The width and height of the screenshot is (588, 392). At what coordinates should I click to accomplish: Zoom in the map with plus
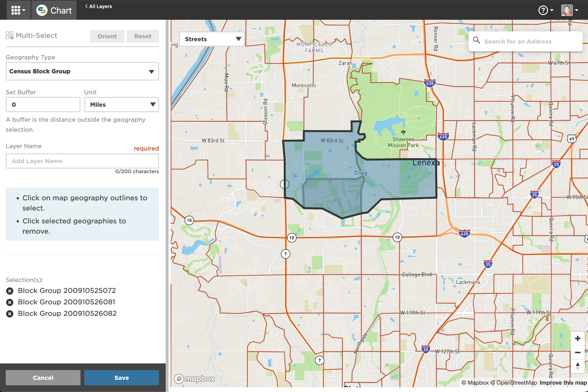point(577,338)
